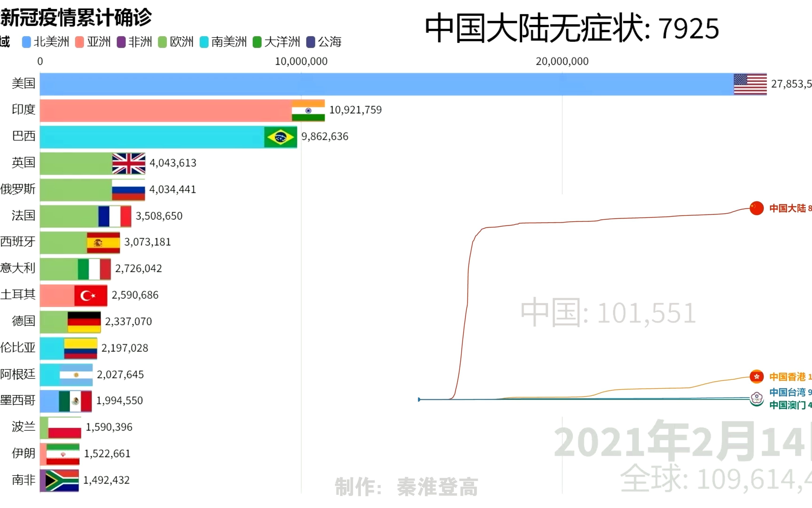Click the 阿根廷 country label
Image resolution: width=812 pixels, height=508 pixels.
tap(18, 374)
